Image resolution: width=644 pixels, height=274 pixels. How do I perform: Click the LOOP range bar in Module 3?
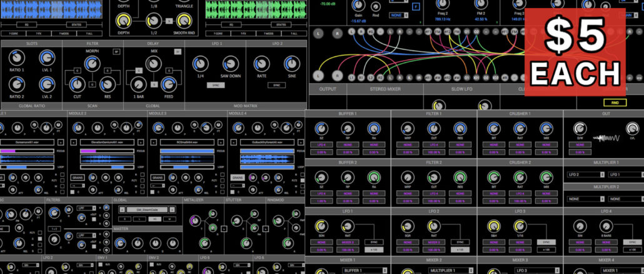point(188,167)
